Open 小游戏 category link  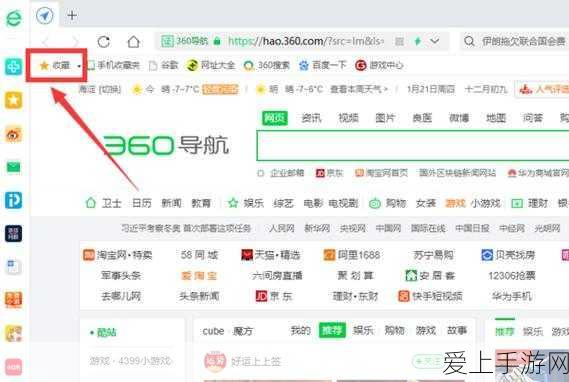click(x=485, y=203)
